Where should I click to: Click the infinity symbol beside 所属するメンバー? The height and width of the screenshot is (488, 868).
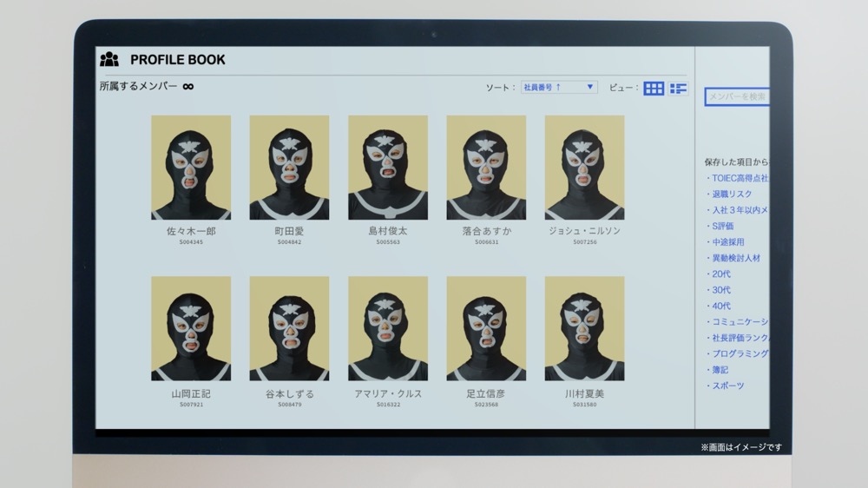coord(187,86)
